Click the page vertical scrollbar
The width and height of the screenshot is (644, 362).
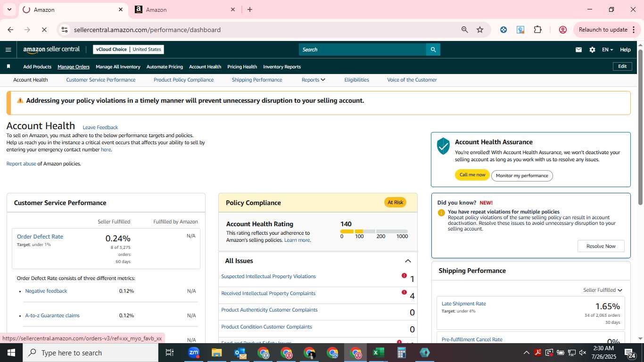pos(640,127)
